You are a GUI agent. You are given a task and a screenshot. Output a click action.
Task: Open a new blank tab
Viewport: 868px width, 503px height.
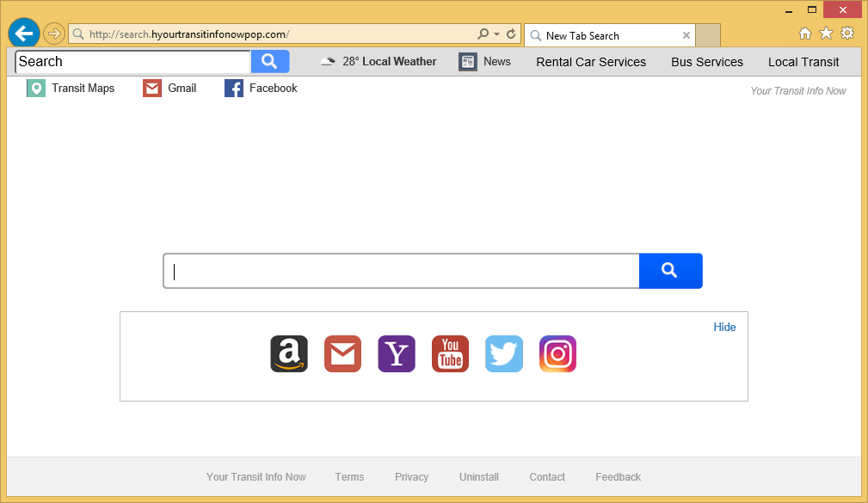pyautogui.click(x=708, y=35)
